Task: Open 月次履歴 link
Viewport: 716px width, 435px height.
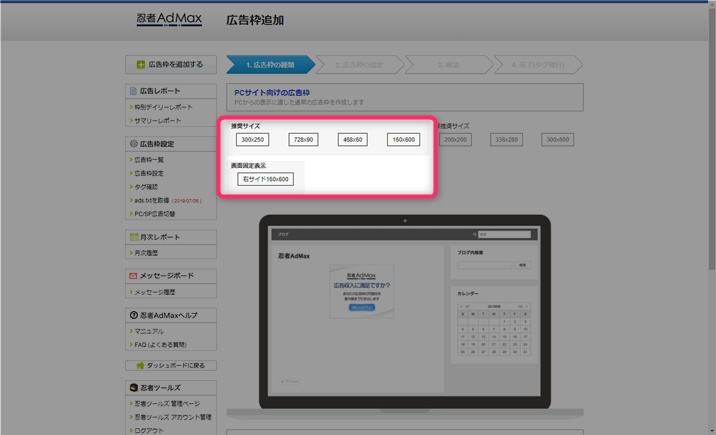Action: [146, 252]
